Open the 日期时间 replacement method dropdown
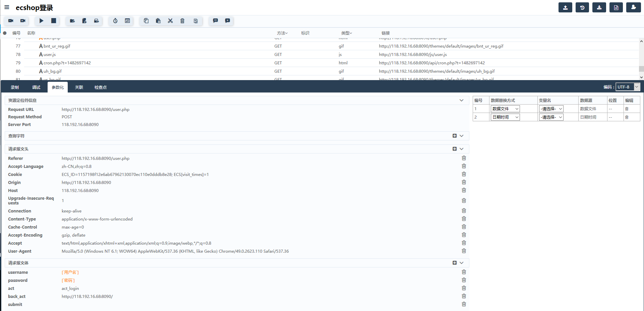The width and height of the screenshot is (644, 311). (x=505, y=117)
